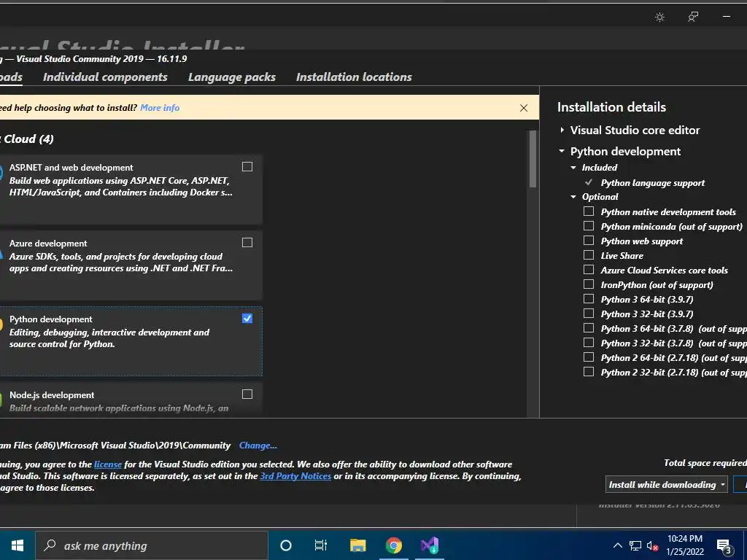Click the feedback person icon in title bar

point(693,17)
